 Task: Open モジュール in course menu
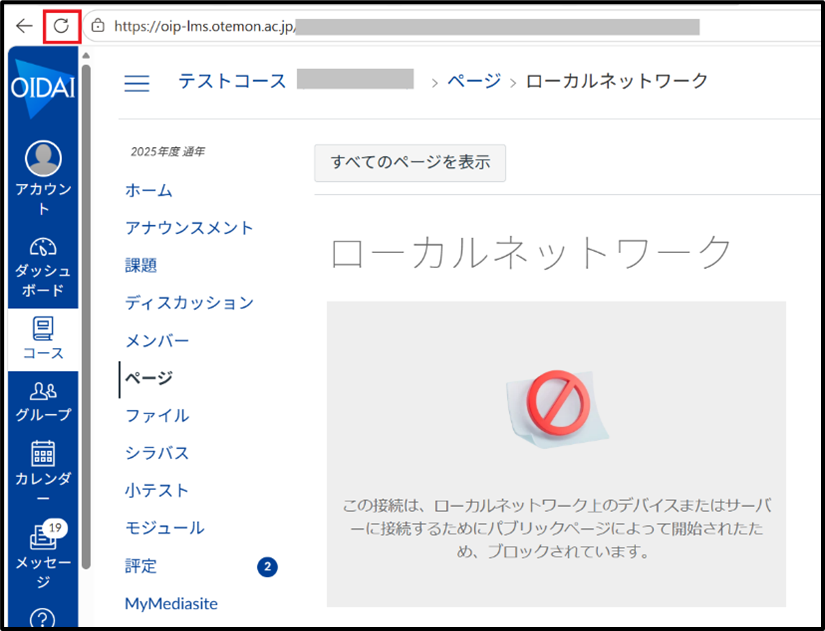pyautogui.click(x=165, y=528)
